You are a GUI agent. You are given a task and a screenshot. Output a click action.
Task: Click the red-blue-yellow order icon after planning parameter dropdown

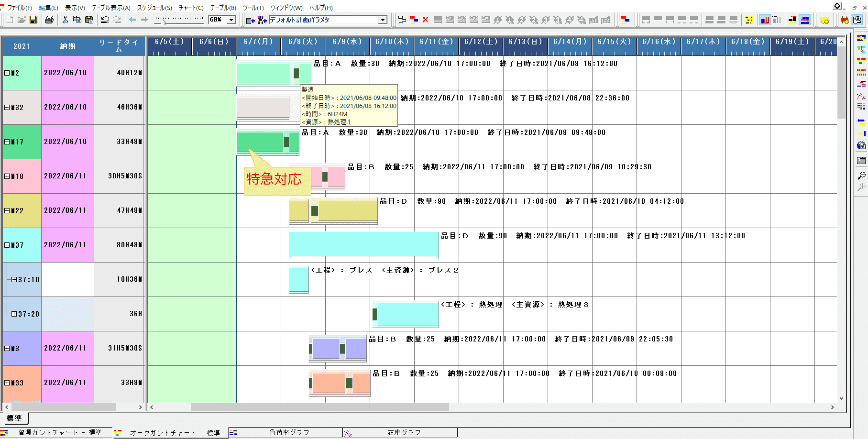point(414,20)
